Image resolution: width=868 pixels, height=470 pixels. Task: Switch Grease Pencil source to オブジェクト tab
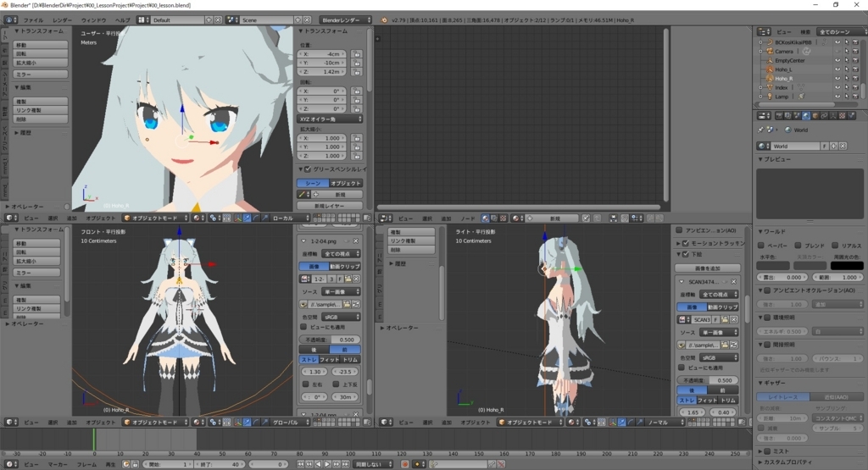[346, 183]
